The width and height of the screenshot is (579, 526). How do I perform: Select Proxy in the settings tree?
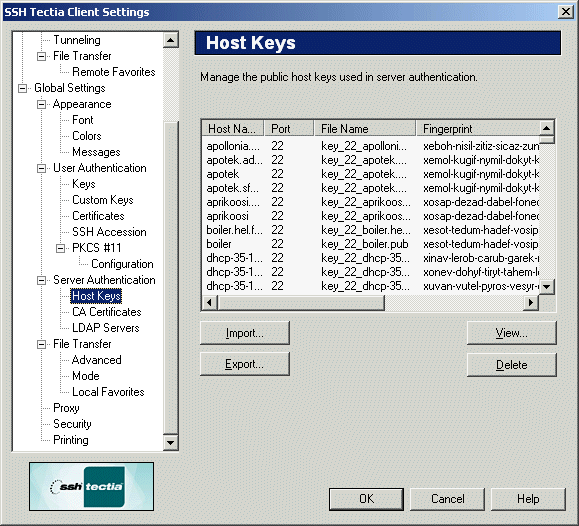click(x=66, y=408)
